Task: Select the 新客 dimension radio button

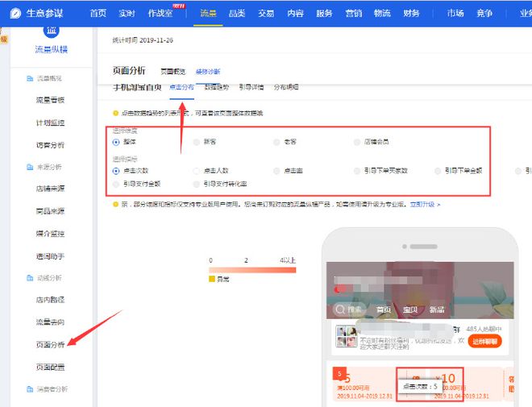Action: click(197, 142)
